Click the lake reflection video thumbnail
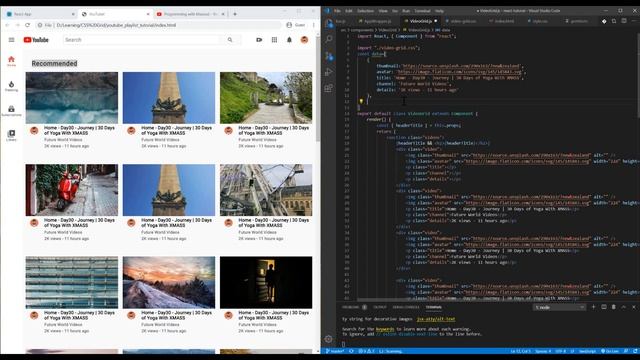This screenshot has height=360, width=640. pos(72,98)
